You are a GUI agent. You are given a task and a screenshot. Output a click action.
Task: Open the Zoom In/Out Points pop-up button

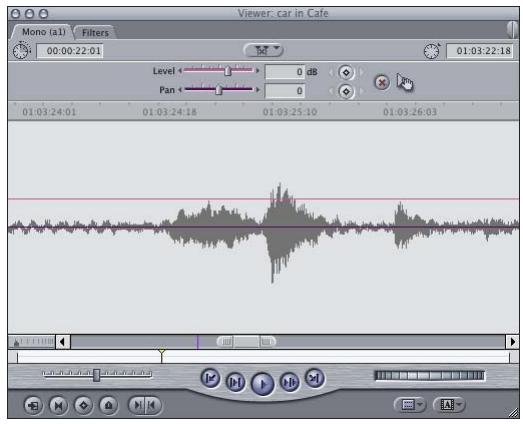pyautogui.click(x=264, y=50)
